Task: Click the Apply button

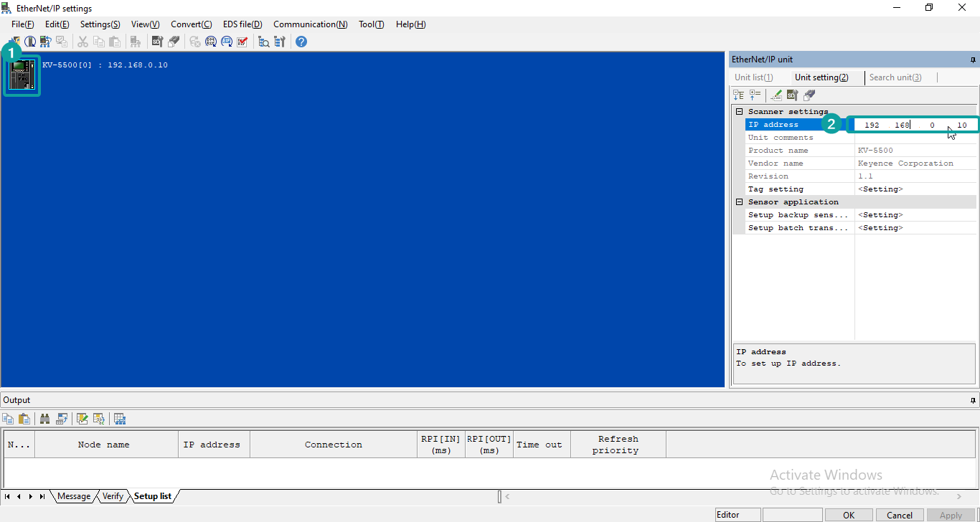Action: [x=951, y=515]
